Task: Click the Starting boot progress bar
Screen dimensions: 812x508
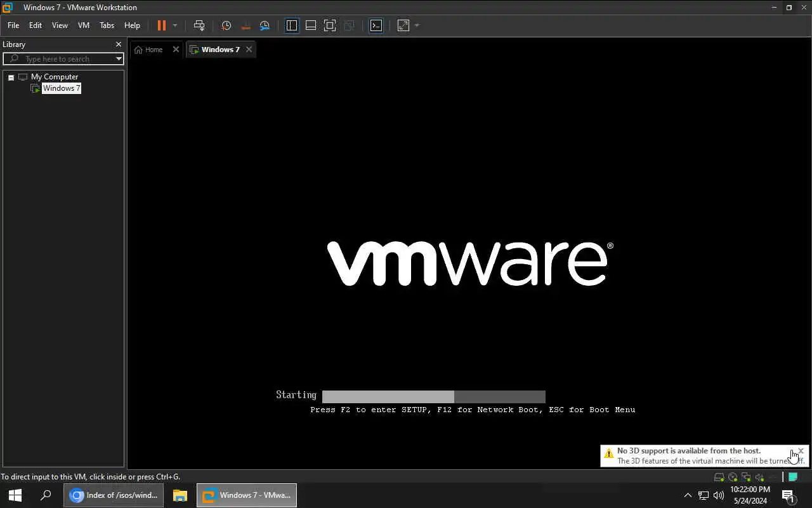Action: (434, 397)
